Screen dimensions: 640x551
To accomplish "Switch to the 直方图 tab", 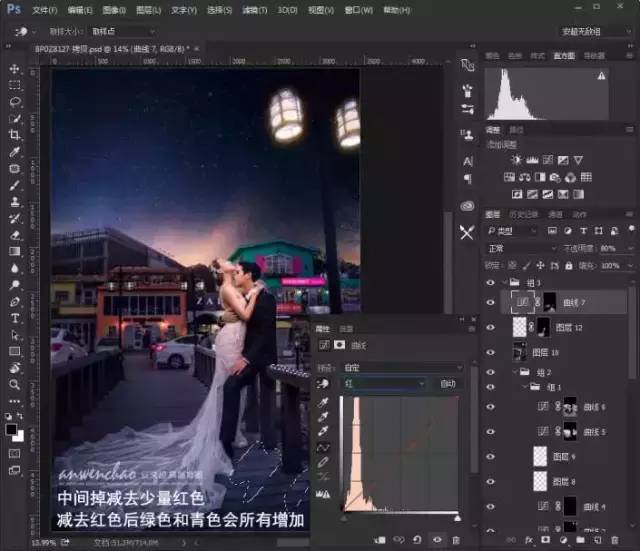I will [x=564, y=56].
